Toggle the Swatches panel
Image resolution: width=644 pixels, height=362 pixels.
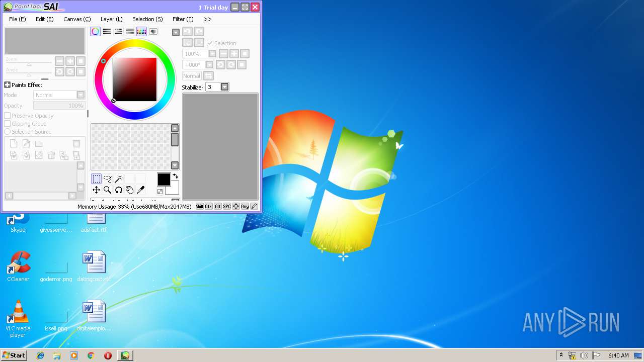click(x=141, y=32)
